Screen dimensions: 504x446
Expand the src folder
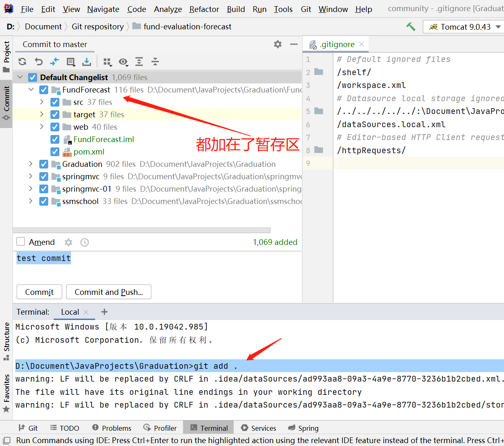(x=42, y=102)
